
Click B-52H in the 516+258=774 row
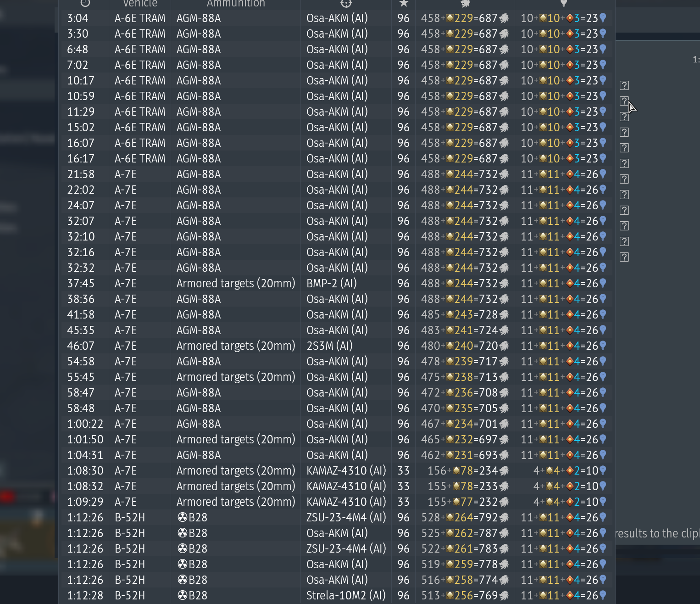pos(130,580)
